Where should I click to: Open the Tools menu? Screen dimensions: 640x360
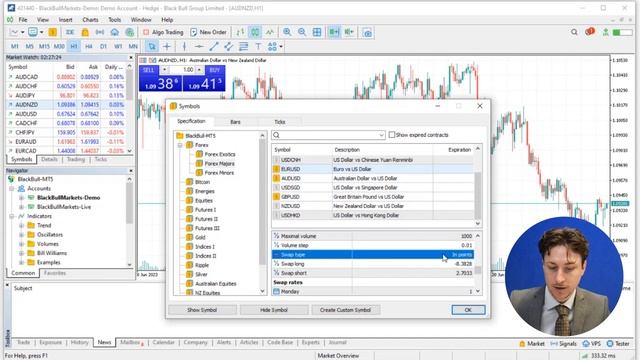[115, 20]
